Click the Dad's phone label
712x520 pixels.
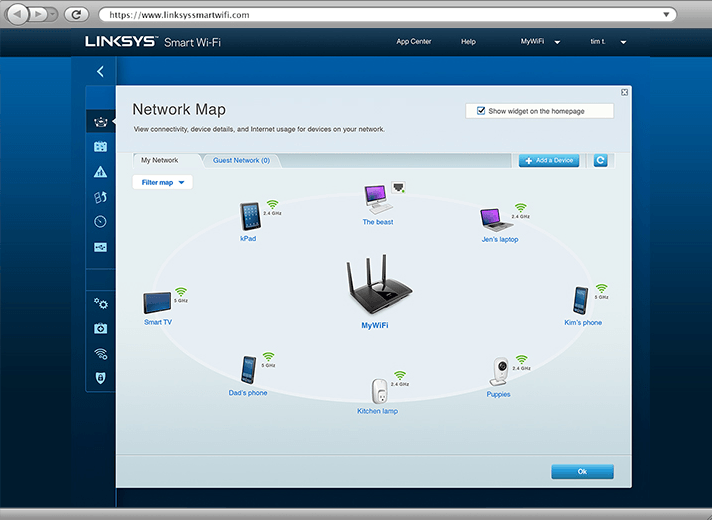248,393
